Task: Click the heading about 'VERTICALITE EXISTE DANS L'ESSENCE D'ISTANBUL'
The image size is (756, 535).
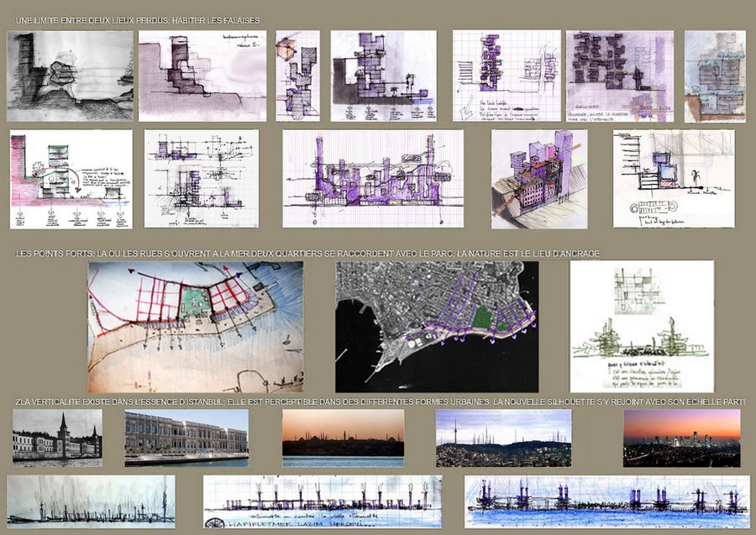Action: [380, 401]
